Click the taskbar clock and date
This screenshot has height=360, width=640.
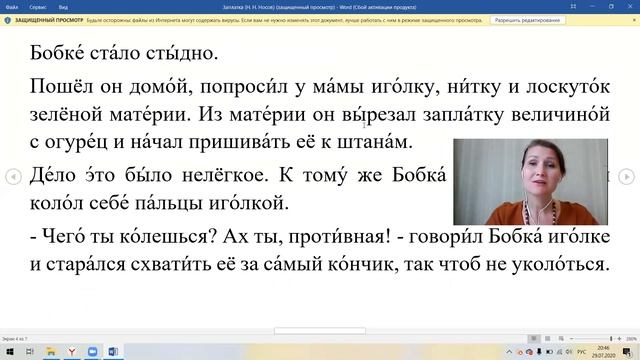(x=603, y=351)
